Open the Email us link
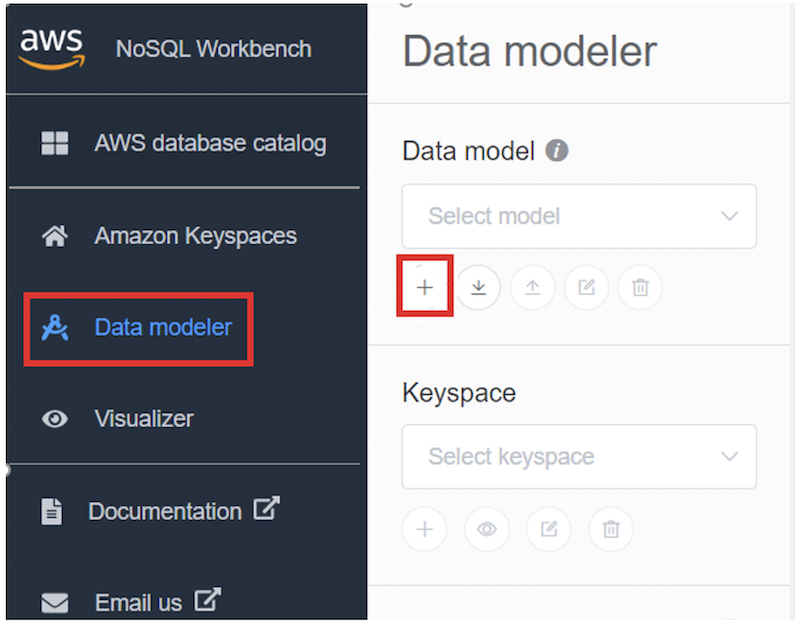Viewport: 800px width, 630px height. pos(138,603)
